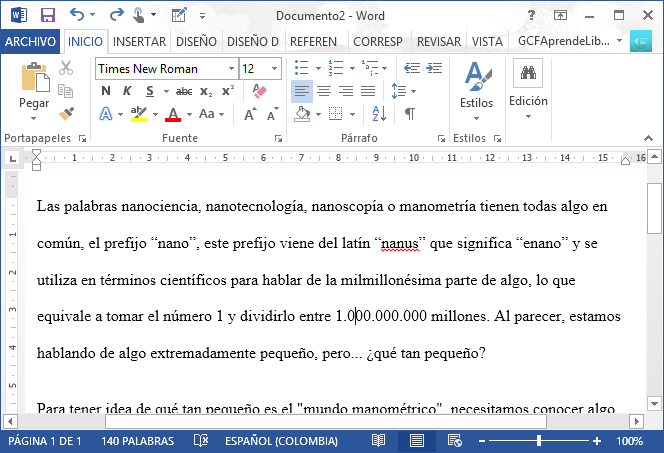Toggle italic formatting
Viewport: 664px width, 453px height.
click(129, 91)
